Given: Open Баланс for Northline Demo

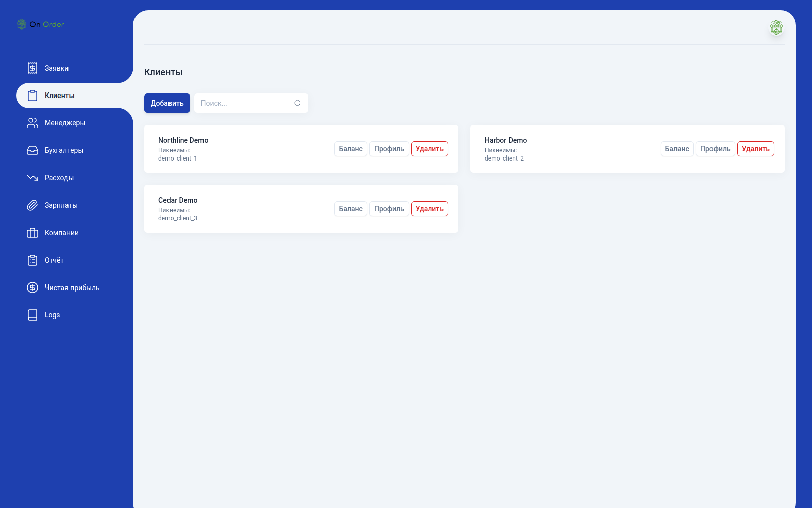Looking at the screenshot, I should click(351, 149).
